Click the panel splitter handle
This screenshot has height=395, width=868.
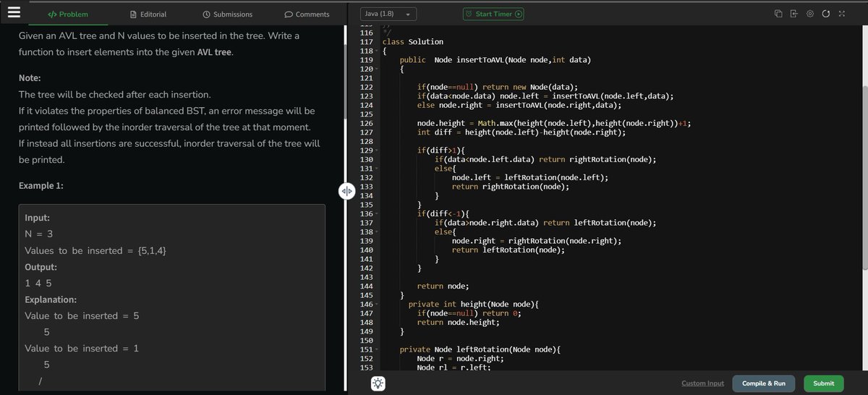click(x=346, y=191)
